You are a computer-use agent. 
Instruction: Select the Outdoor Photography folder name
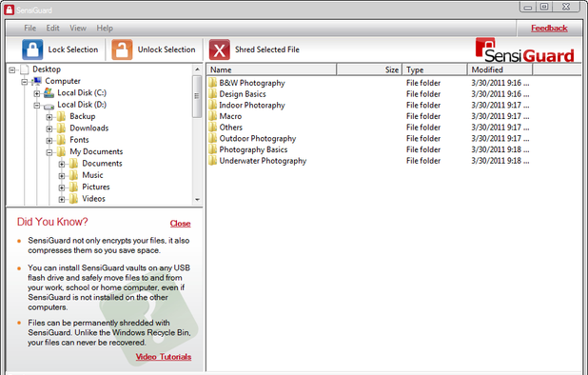pos(258,139)
